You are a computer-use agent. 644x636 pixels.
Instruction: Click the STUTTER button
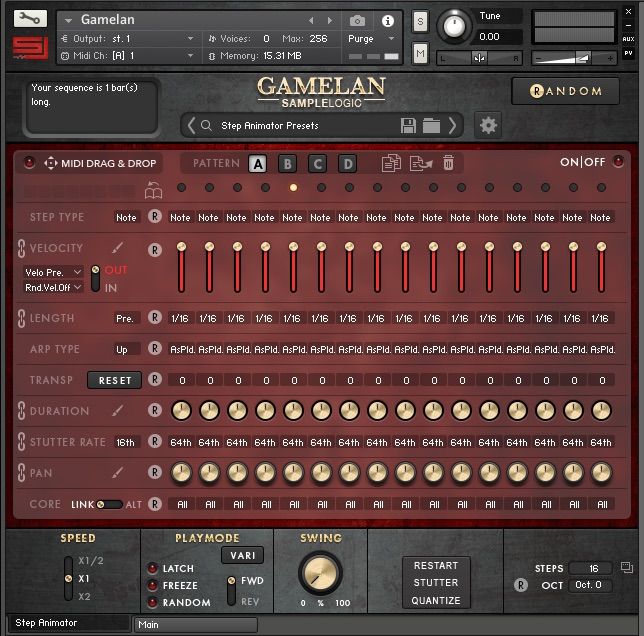(x=436, y=582)
